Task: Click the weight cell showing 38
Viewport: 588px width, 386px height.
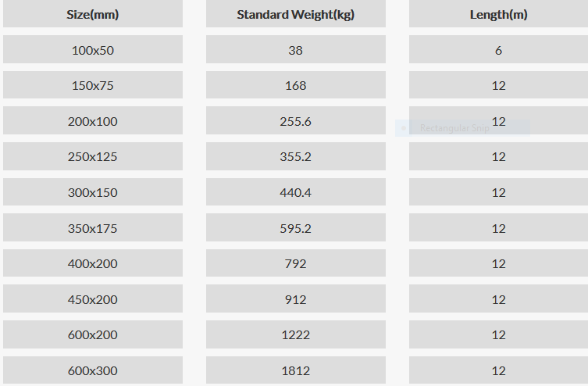Action: click(x=295, y=49)
